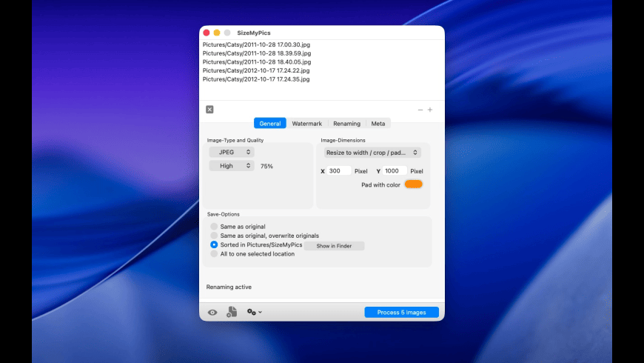
Task: Select file 2011-10-28 17.00.30.jpg
Action: (256, 44)
